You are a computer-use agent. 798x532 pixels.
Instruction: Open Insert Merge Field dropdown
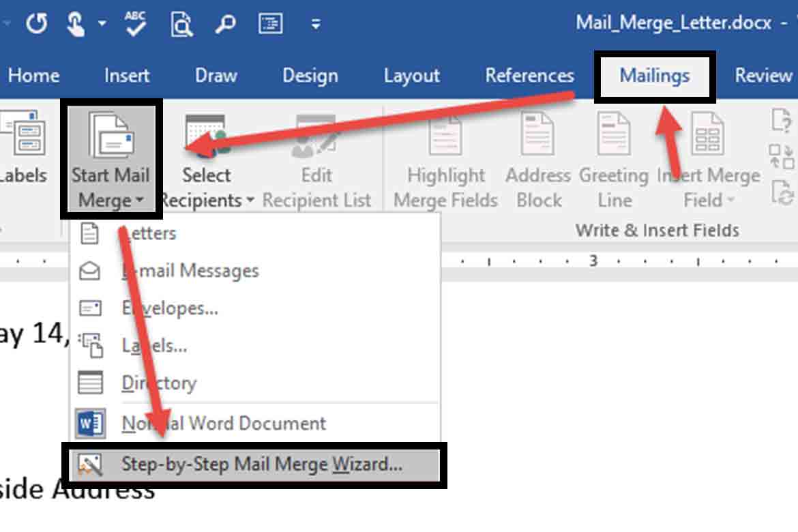(709, 161)
